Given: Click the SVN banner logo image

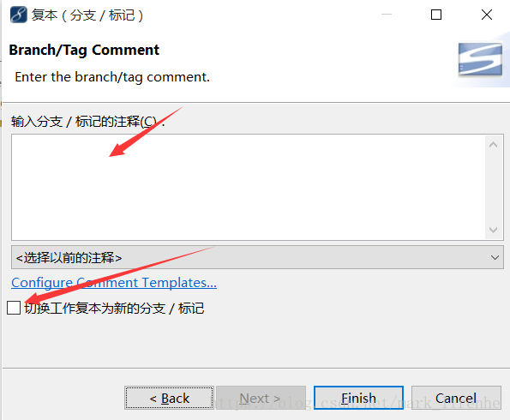Looking at the screenshot, I should 480,59.
